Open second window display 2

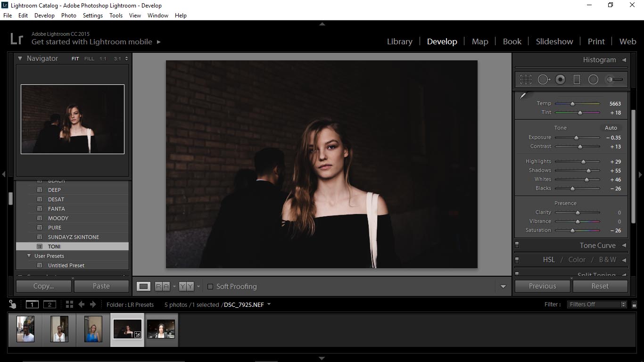[x=50, y=304]
